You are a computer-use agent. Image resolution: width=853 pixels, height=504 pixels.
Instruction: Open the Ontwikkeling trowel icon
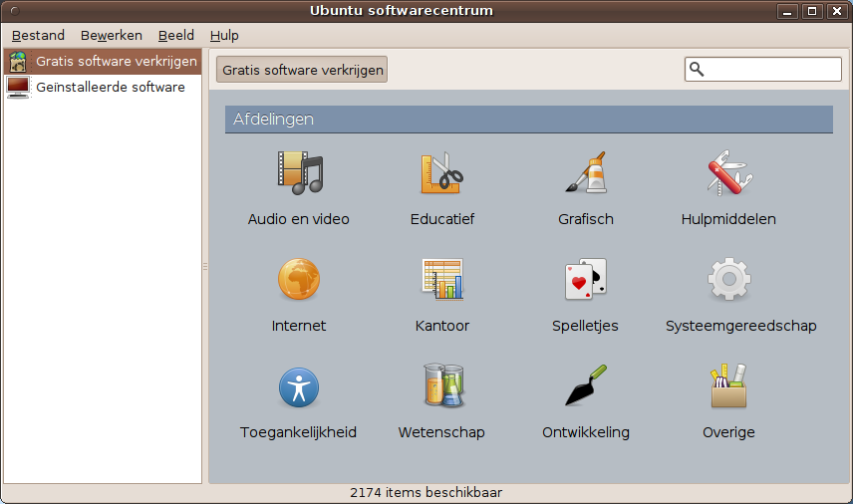586,384
